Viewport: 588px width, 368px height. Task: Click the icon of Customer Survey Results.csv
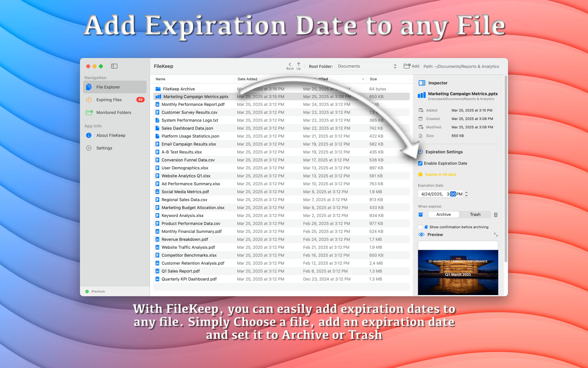pos(157,112)
